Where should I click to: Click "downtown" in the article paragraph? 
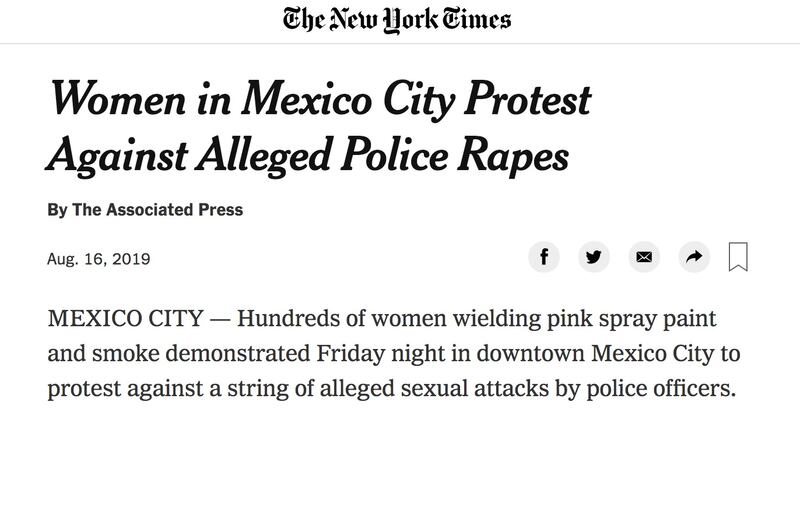530,354
